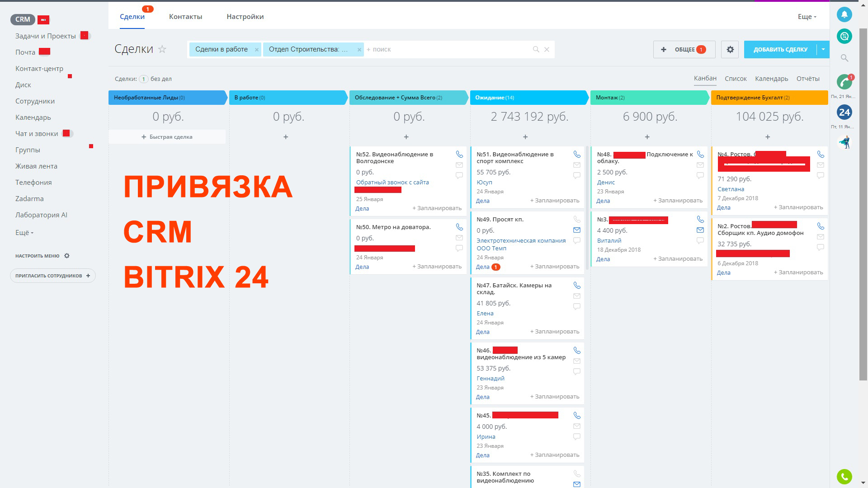This screenshot has width=868, height=488.
Task: Switch to Календарь view
Action: click(771, 79)
